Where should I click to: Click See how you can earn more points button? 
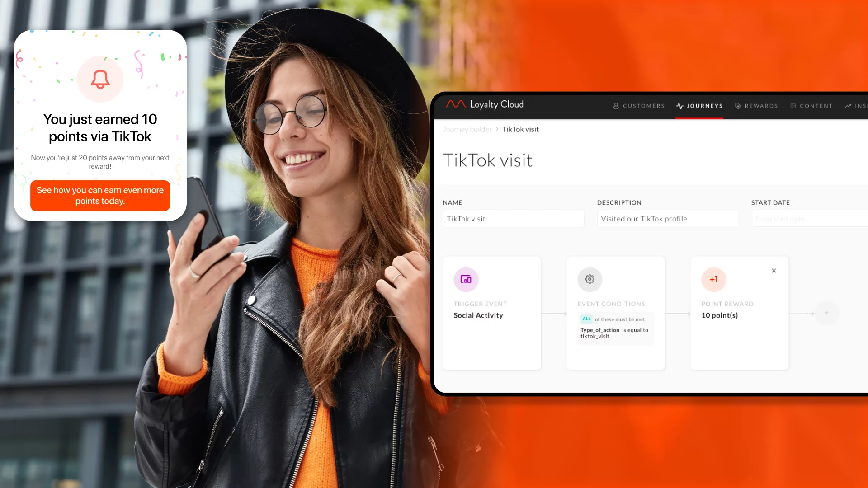pyautogui.click(x=99, y=196)
